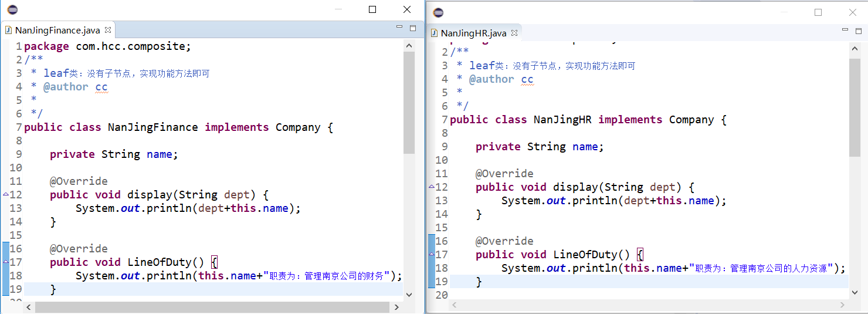
Task: Click line number 20 in NanJingHR editor
Action: pyautogui.click(x=442, y=295)
